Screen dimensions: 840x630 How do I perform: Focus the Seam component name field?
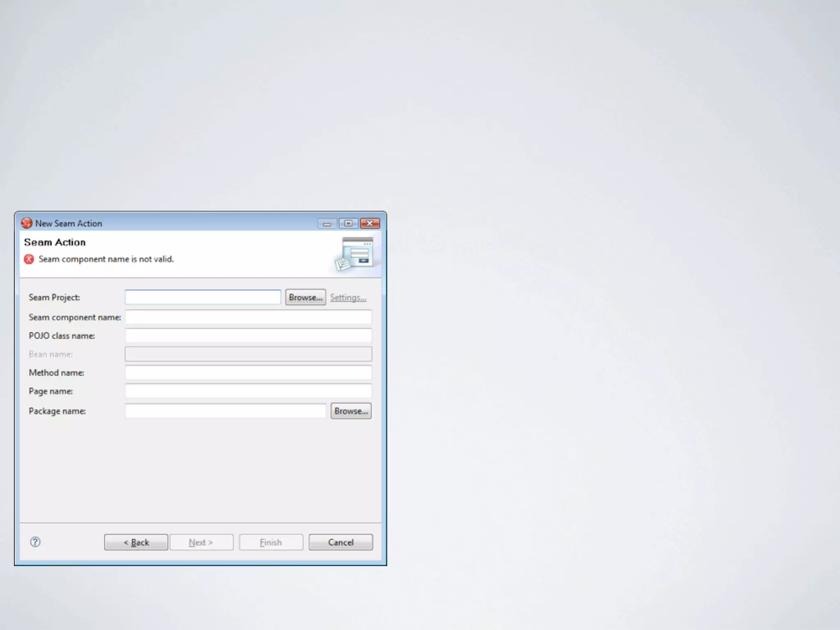click(x=248, y=317)
